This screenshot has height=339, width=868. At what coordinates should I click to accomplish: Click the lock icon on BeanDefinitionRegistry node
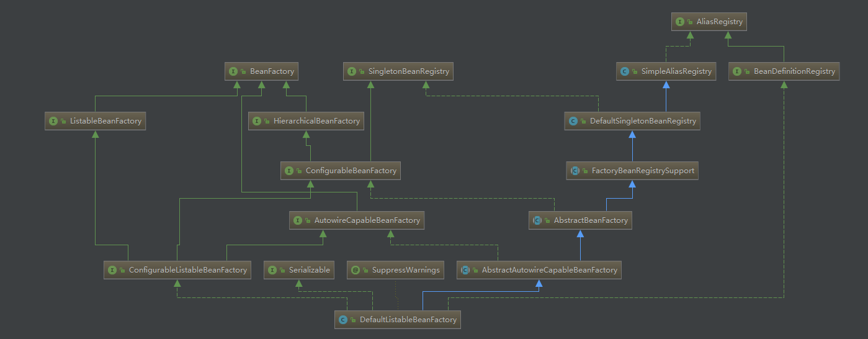tap(746, 72)
